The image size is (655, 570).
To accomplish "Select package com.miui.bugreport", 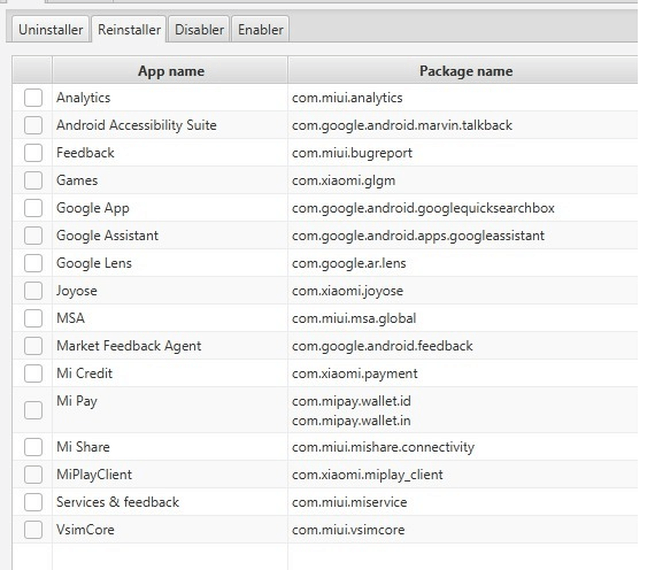I will coord(352,153).
